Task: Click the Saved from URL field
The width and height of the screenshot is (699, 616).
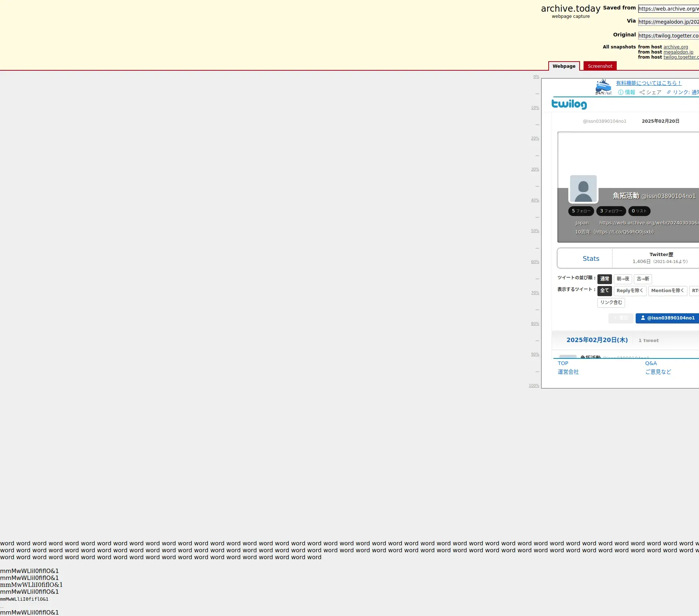Action: tap(668, 9)
